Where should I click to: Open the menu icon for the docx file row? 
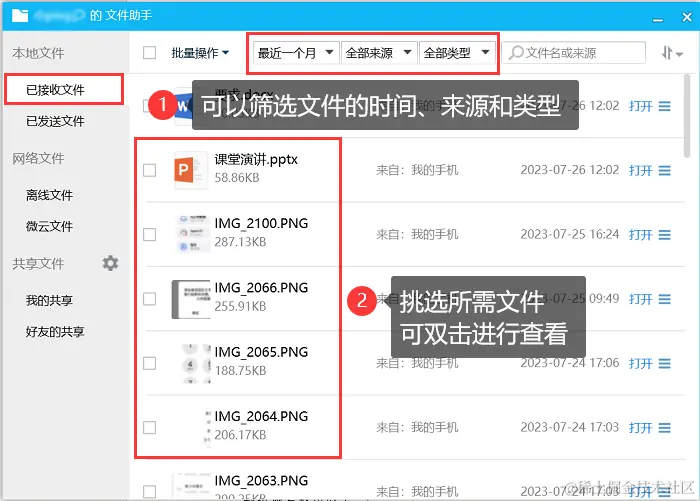(x=664, y=106)
